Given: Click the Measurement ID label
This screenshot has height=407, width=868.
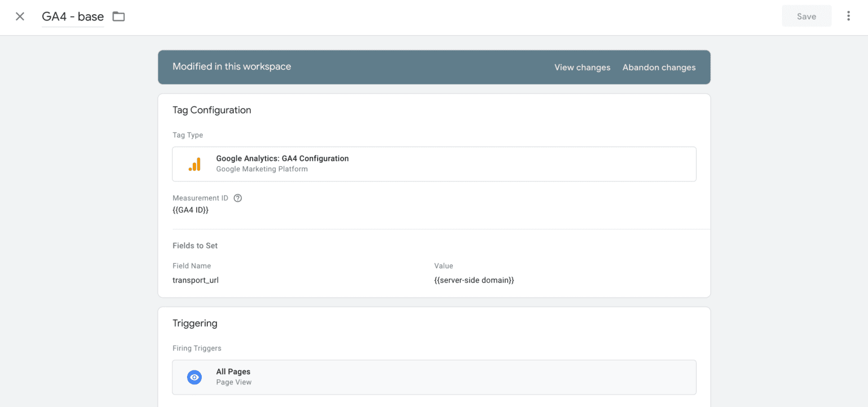Looking at the screenshot, I should coord(200,198).
